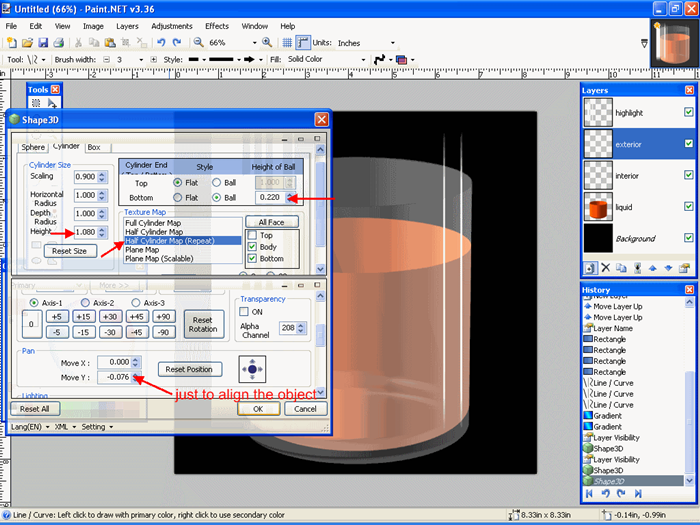The image size is (700, 525).
Task: Save the image with the floppy disk icon
Action: 43,43
